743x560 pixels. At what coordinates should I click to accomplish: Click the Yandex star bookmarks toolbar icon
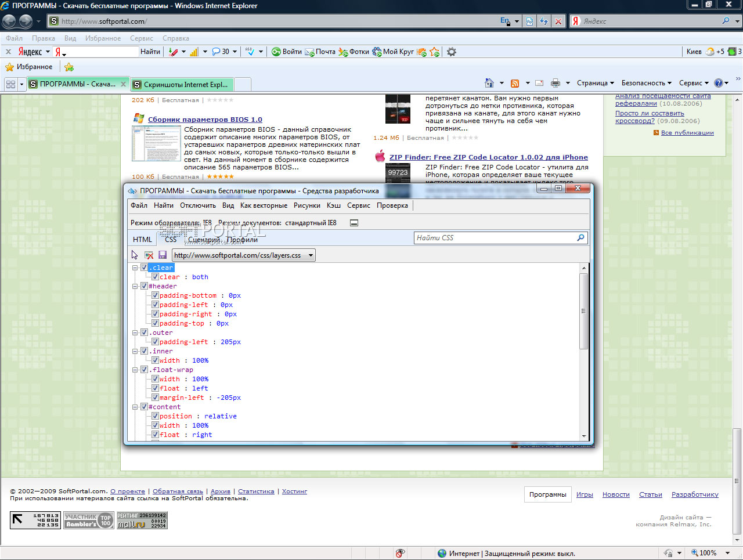tap(434, 52)
